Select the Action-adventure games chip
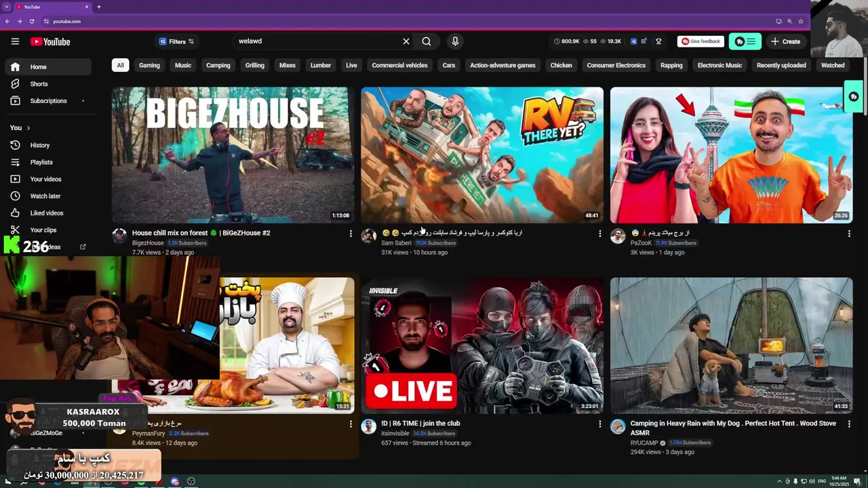The image size is (868, 488). click(502, 65)
